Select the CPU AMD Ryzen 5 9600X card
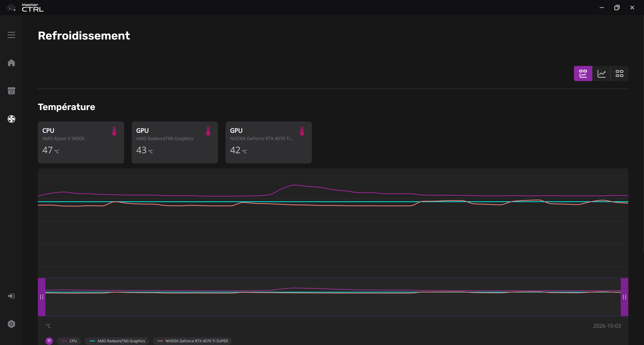The image size is (644, 345). (x=81, y=142)
